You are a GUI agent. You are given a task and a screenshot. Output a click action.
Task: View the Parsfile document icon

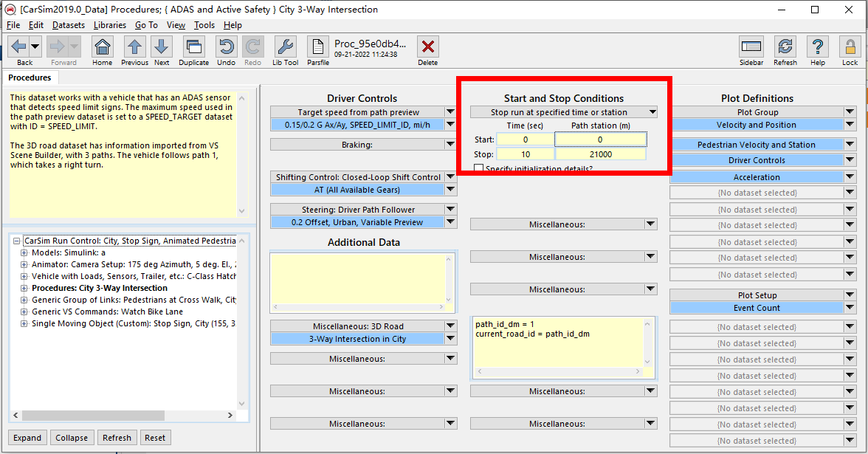tap(317, 47)
